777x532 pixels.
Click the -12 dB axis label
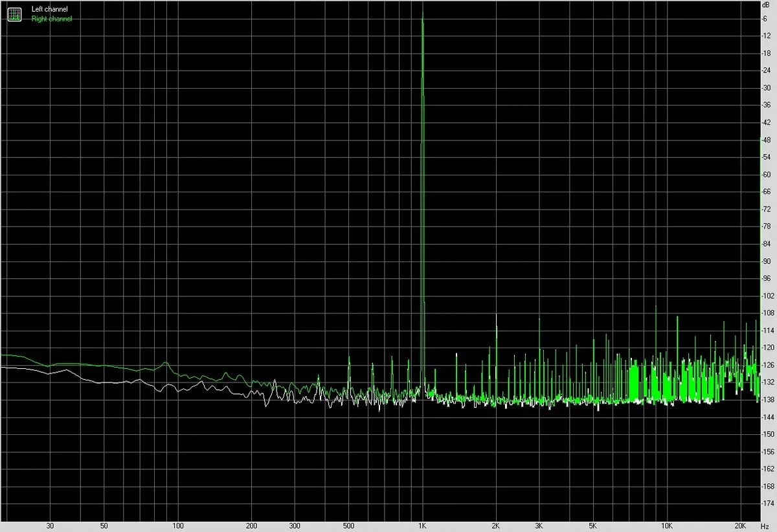click(766, 36)
